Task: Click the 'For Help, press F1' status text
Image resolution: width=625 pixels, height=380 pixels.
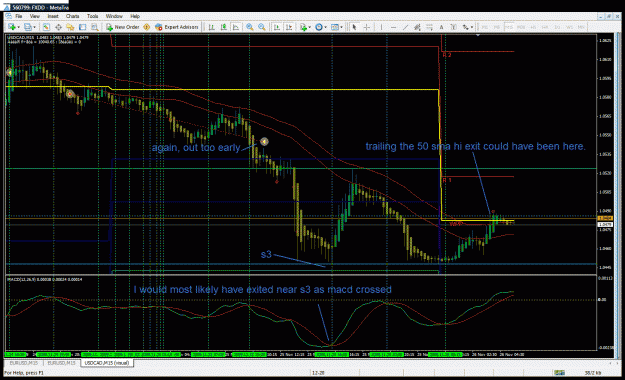Action: [x=24, y=373]
